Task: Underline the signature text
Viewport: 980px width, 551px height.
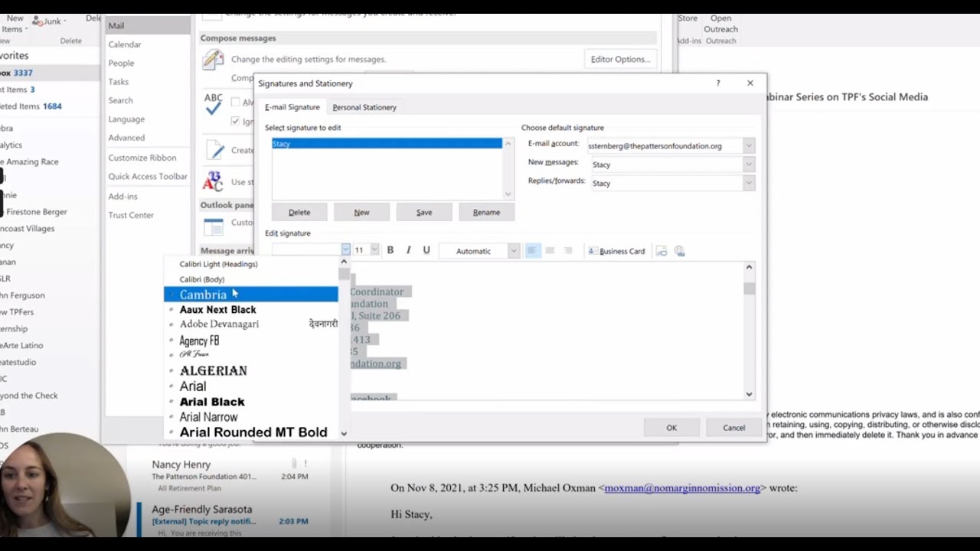Action: pos(426,250)
